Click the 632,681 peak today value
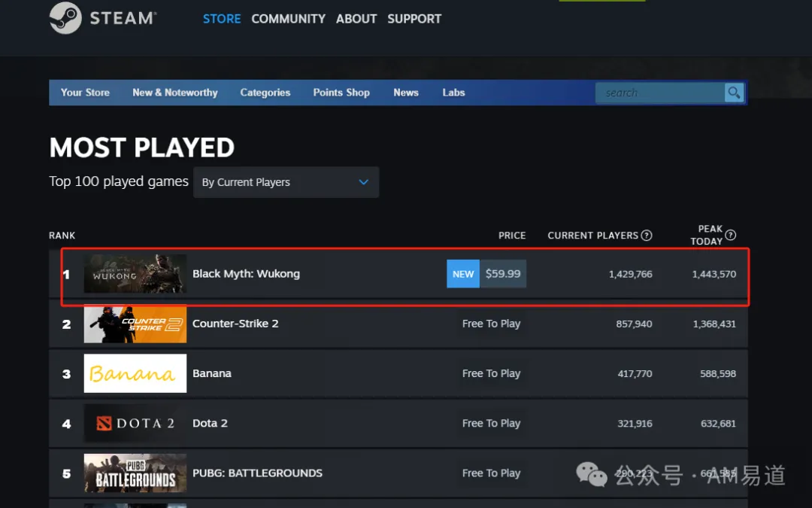 [718, 424]
